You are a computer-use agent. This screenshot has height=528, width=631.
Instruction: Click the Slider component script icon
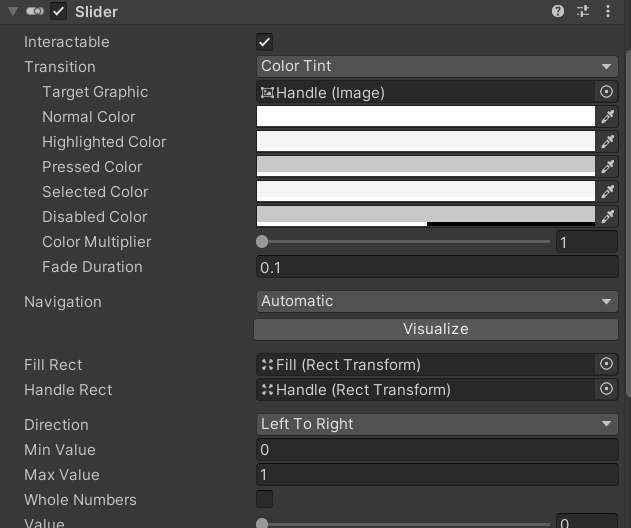click(35, 11)
